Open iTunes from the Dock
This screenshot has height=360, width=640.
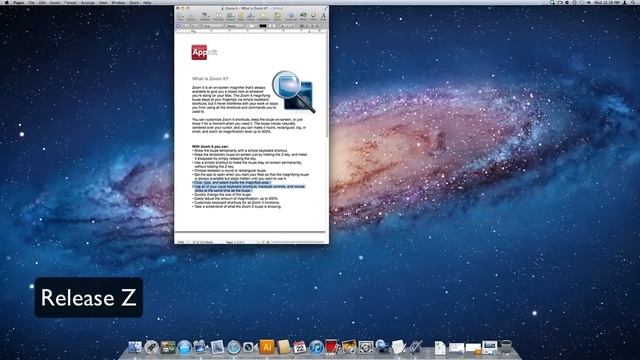click(x=316, y=347)
